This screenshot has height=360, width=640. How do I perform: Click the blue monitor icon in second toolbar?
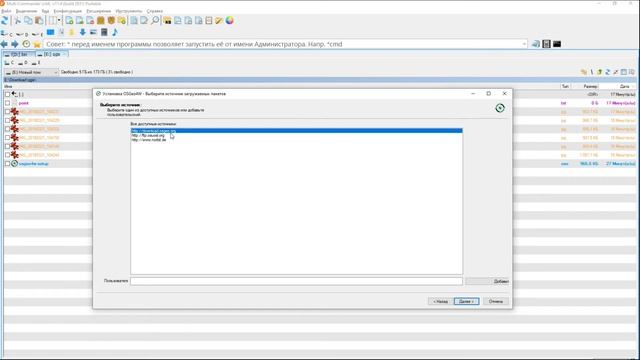(50, 32)
